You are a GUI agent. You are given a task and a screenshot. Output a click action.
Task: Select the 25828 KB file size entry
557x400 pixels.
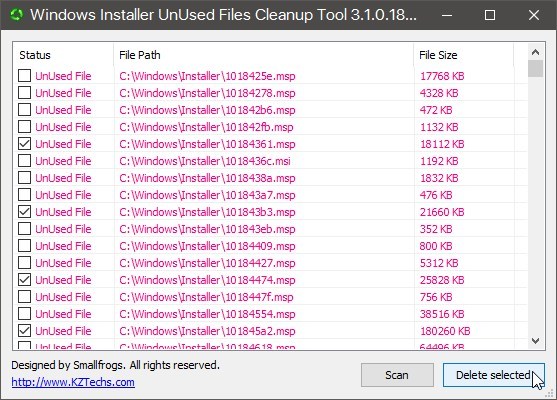tap(442, 280)
